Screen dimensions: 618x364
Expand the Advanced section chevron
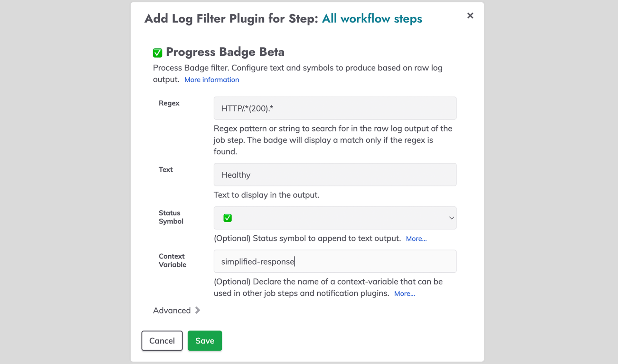coord(198,310)
